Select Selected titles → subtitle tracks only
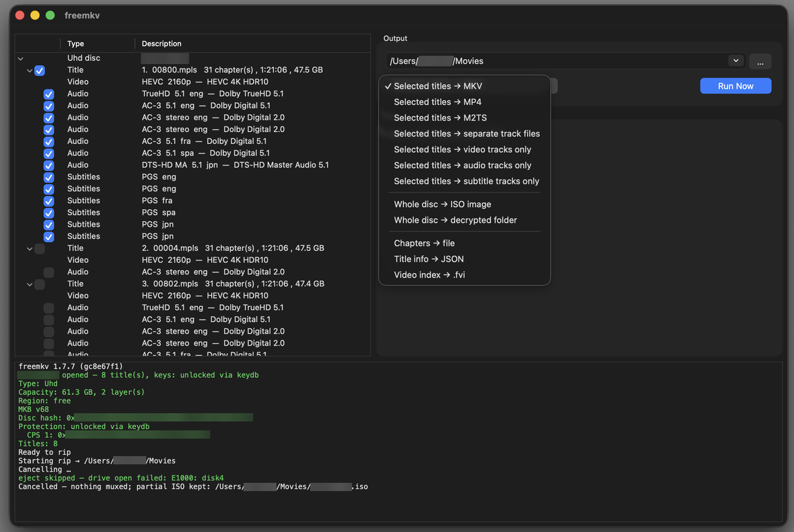The image size is (794, 532). (x=464, y=181)
